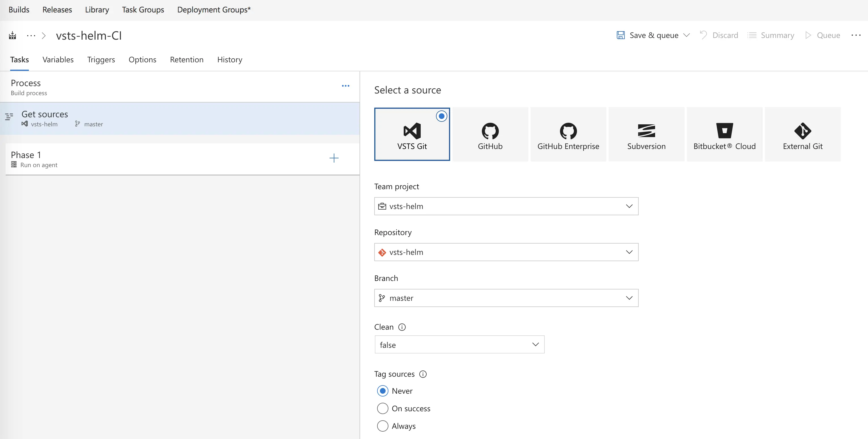The width and height of the screenshot is (868, 439).
Task: Switch to the Triggers tab
Action: tap(101, 60)
